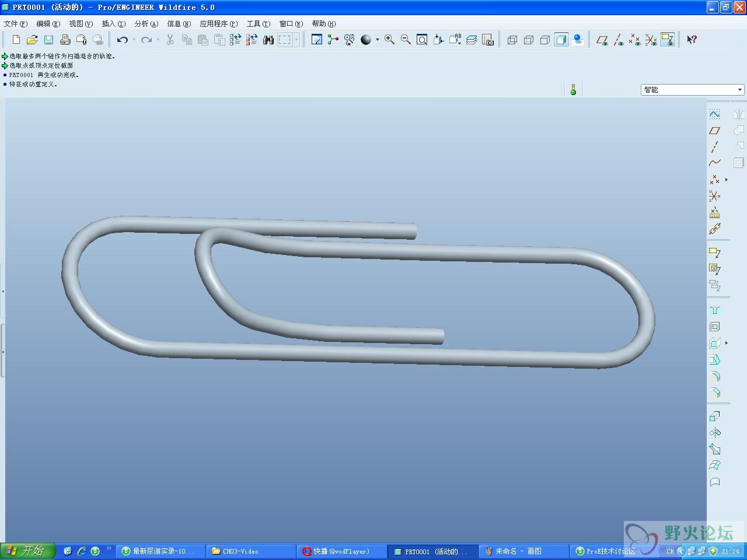Refit the model to screen
The width and height of the screenshot is (747, 560).
pyautogui.click(x=422, y=40)
